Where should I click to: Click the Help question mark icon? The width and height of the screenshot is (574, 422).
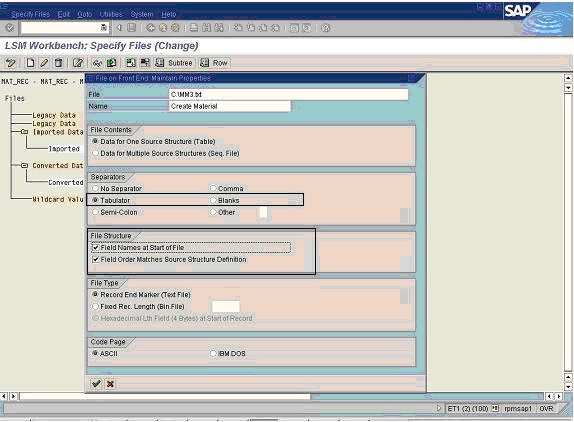(x=325, y=27)
